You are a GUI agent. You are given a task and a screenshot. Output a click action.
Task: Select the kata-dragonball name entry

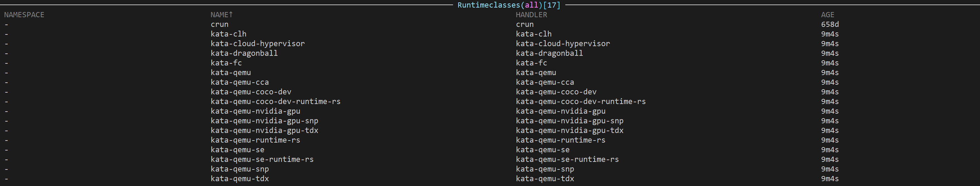tap(244, 53)
